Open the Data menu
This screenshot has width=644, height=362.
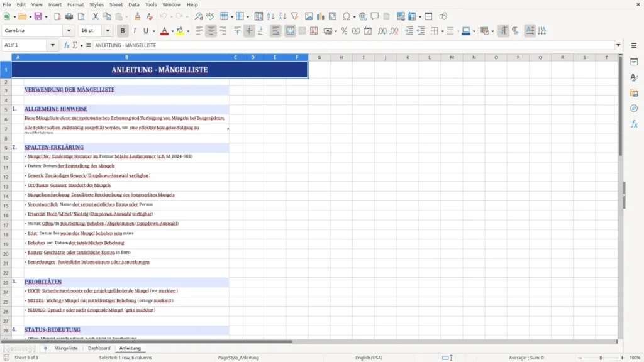[133, 4]
